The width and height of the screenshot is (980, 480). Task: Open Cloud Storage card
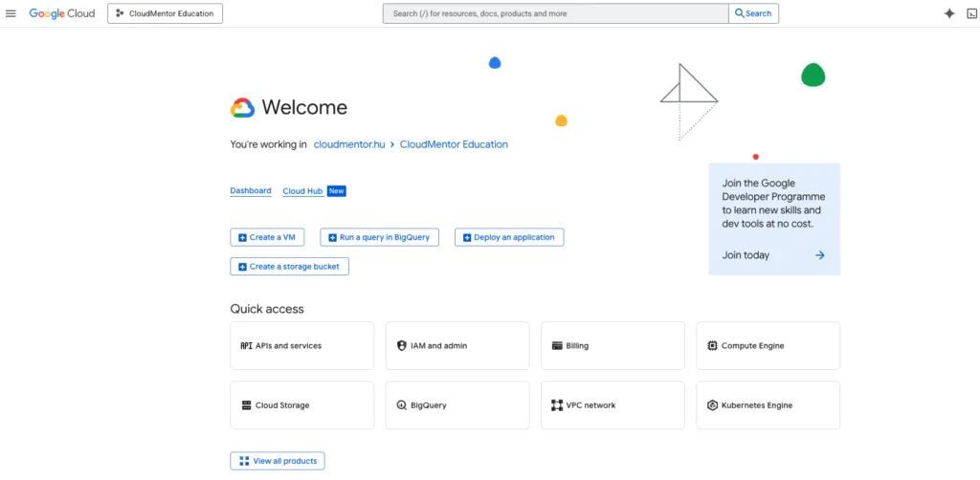(301, 405)
